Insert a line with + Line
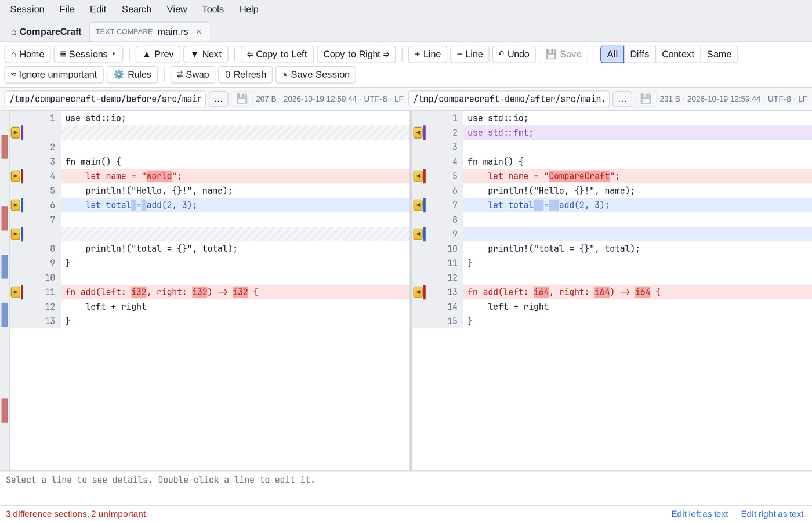The image size is (812, 522). tap(427, 54)
